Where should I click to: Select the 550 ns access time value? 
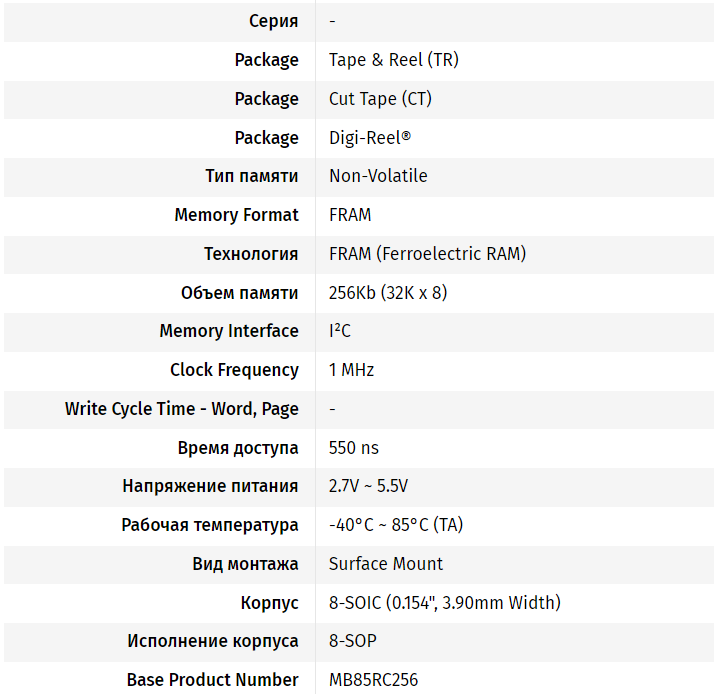pyautogui.click(x=354, y=448)
